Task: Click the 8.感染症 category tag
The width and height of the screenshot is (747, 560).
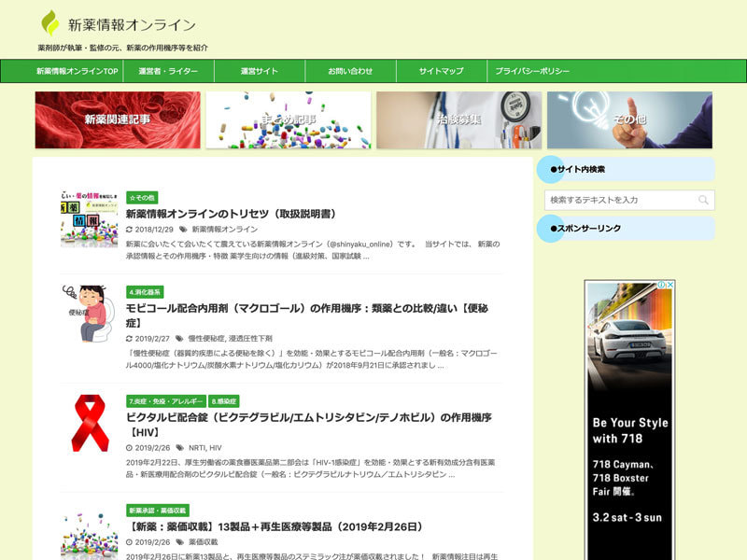Action: (x=223, y=400)
